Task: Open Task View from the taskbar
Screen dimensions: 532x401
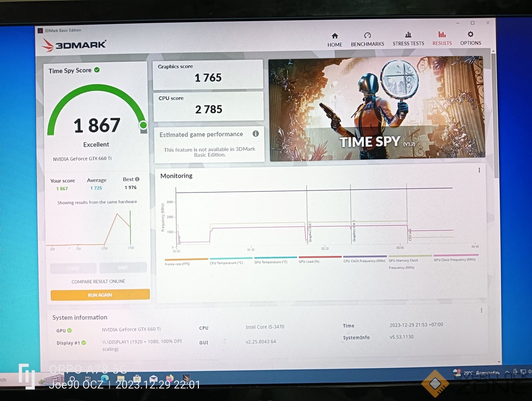Action: click(x=88, y=379)
